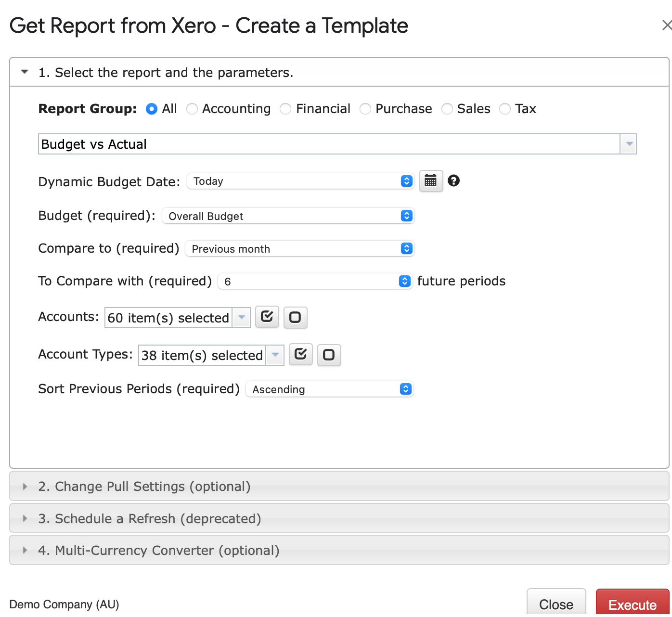Collapse section 1 Select the report
Screen dimensions: 672x617
click(x=339, y=72)
